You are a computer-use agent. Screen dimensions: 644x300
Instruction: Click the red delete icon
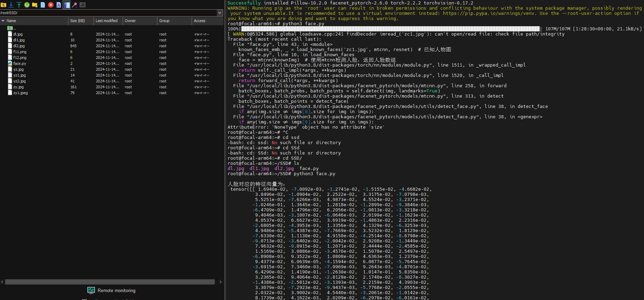click(51, 5)
